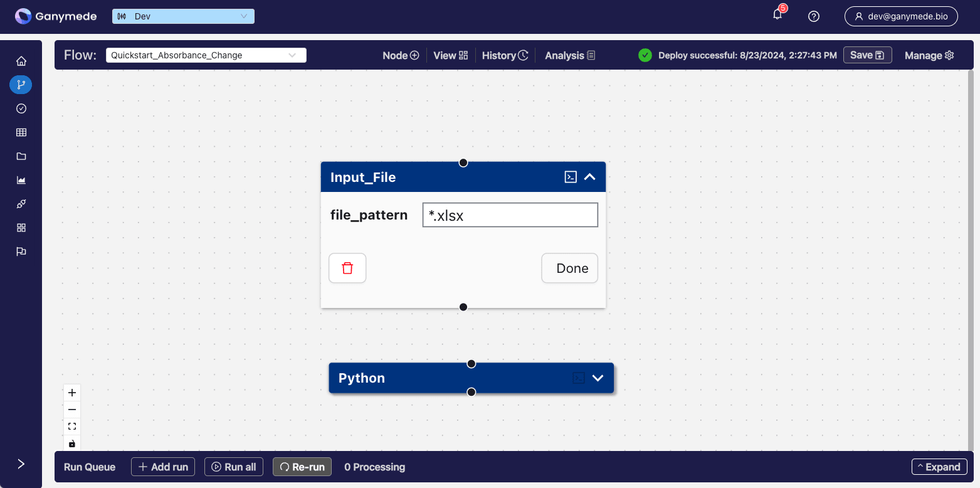The image size is (980, 488).
Task: Collapse the Input_File node
Action: 589,177
